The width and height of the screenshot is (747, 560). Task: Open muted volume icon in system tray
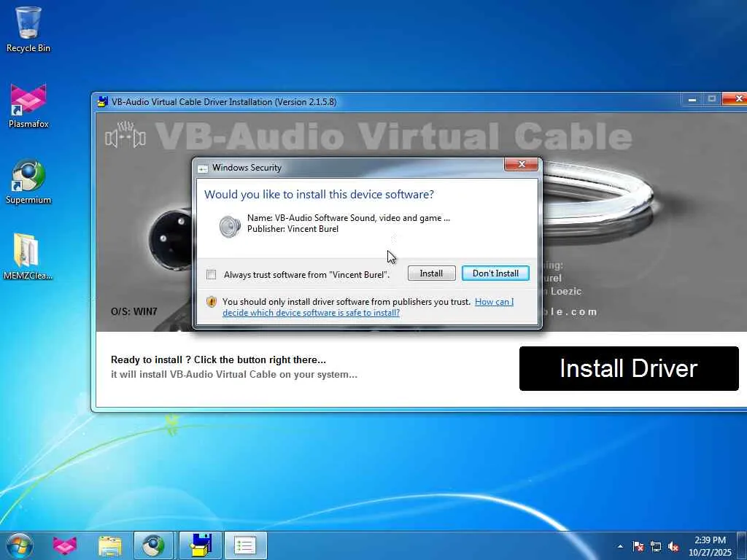click(x=673, y=546)
